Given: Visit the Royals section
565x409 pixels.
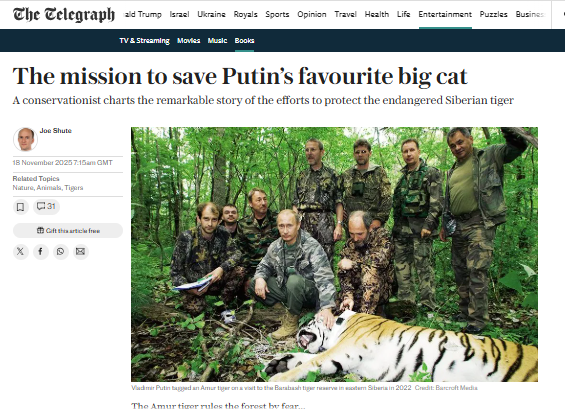Looking at the screenshot, I should click(245, 14).
